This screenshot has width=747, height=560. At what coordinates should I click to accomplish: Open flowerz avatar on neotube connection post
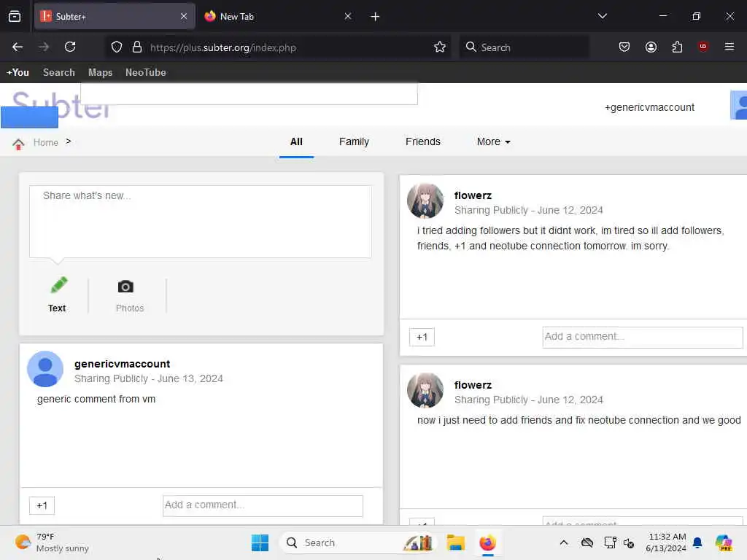pos(425,391)
